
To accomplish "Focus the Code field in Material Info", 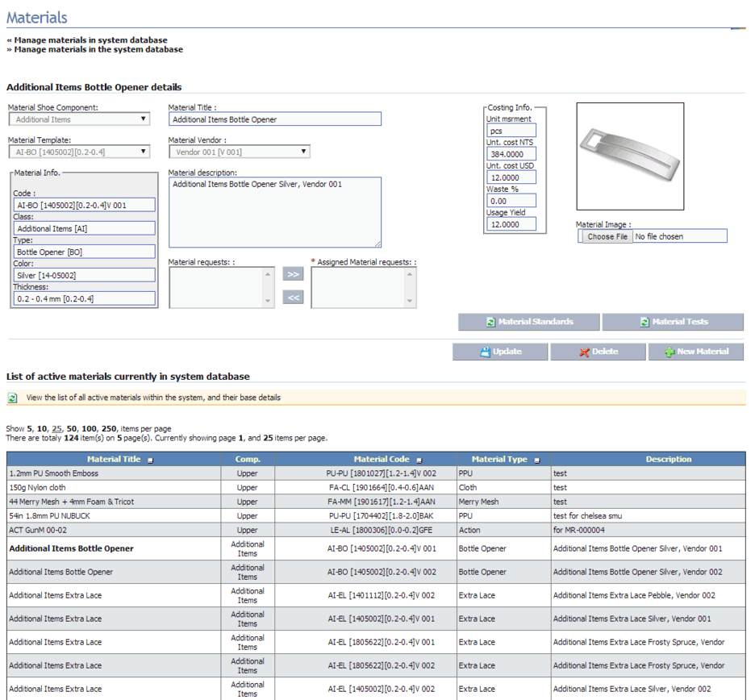I will click(x=84, y=205).
